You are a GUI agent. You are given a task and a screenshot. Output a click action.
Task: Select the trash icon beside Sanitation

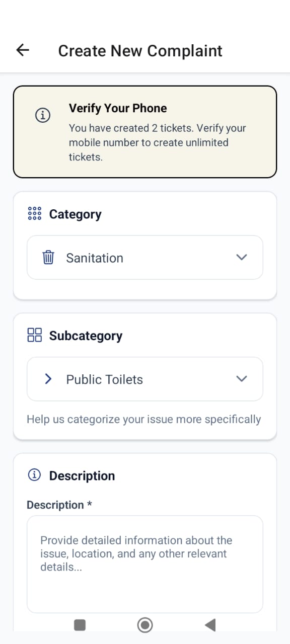[48, 257]
